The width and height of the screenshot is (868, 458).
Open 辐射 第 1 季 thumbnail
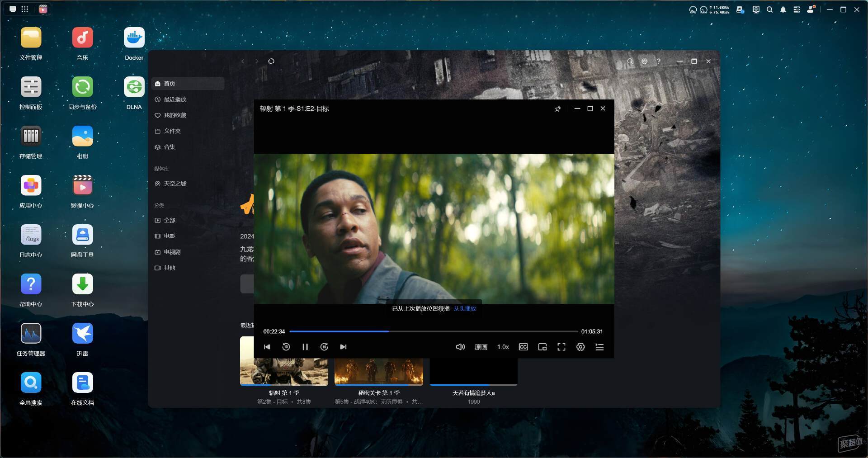(x=284, y=372)
